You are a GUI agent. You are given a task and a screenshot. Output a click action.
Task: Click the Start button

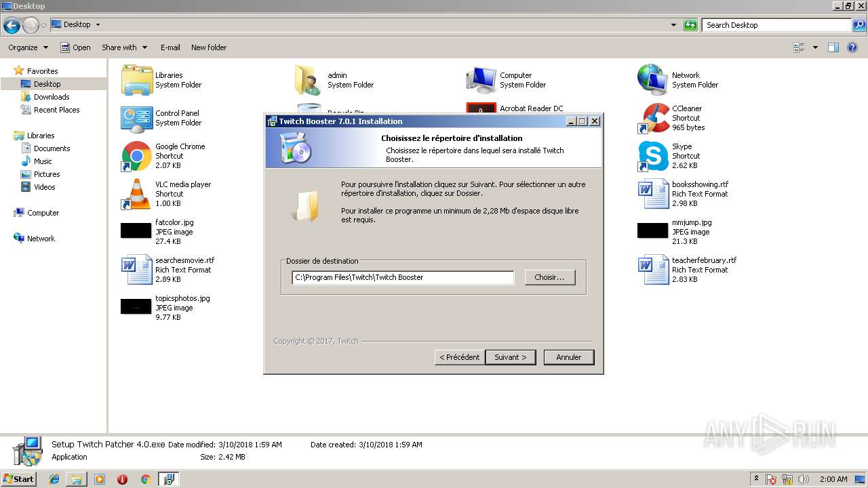18,479
